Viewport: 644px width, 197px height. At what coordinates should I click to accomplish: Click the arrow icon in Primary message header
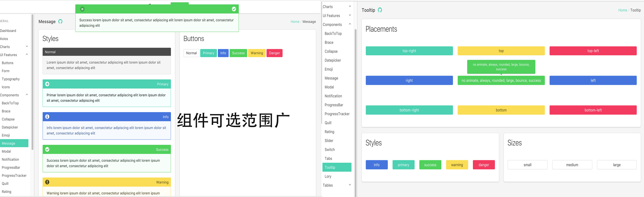[47, 84]
